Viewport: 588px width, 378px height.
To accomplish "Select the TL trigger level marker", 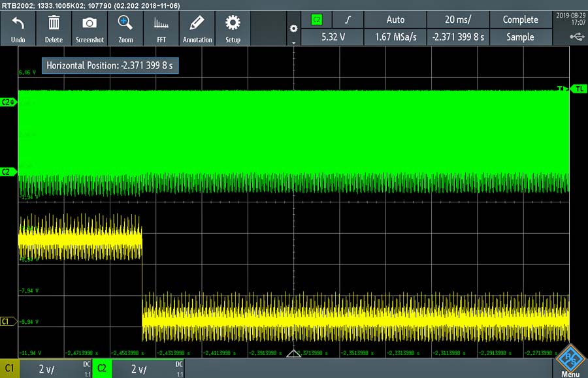I will pyautogui.click(x=579, y=89).
